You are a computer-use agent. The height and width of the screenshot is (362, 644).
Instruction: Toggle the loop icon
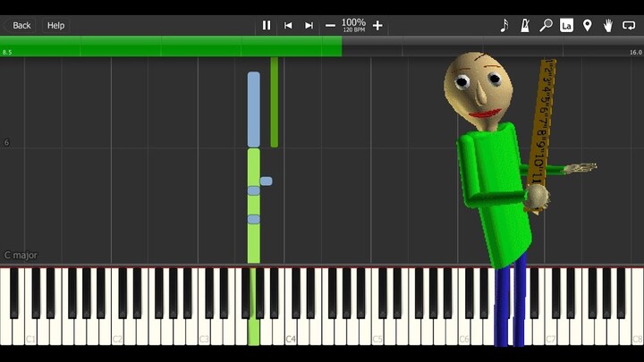629,25
